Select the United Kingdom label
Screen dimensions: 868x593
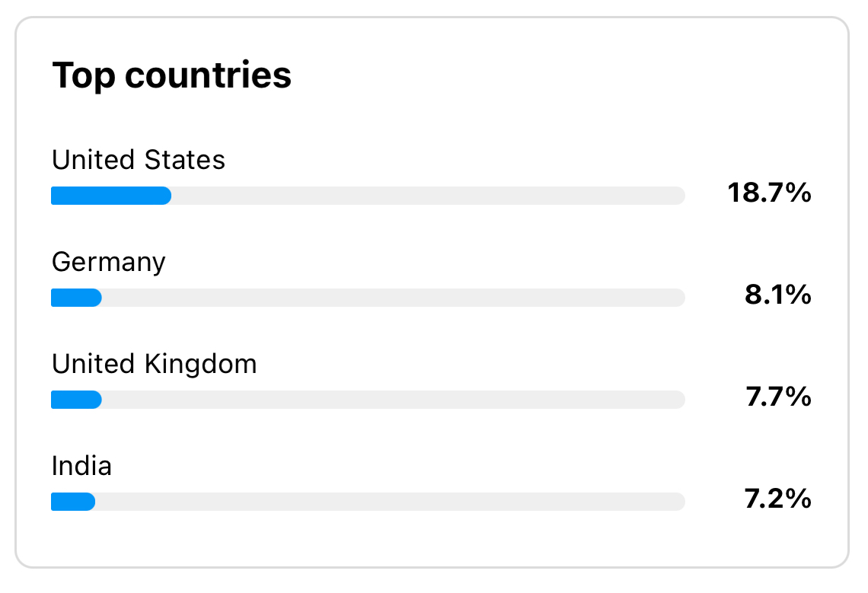[155, 365]
